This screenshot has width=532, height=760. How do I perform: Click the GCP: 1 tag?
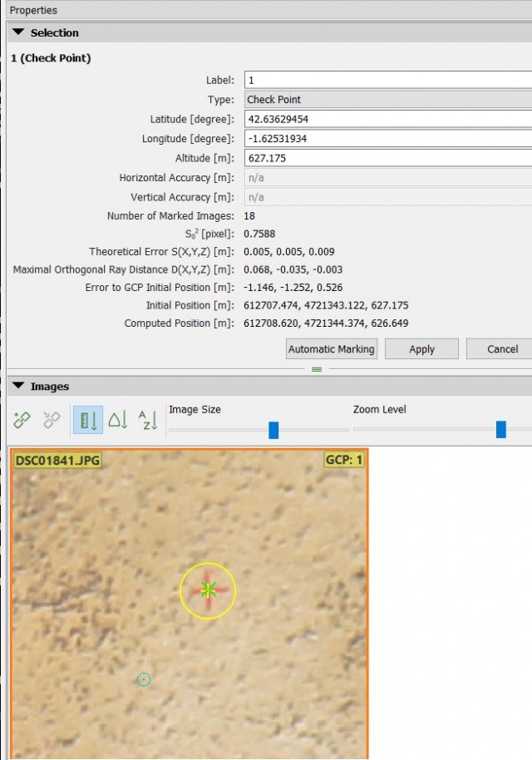(x=344, y=460)
